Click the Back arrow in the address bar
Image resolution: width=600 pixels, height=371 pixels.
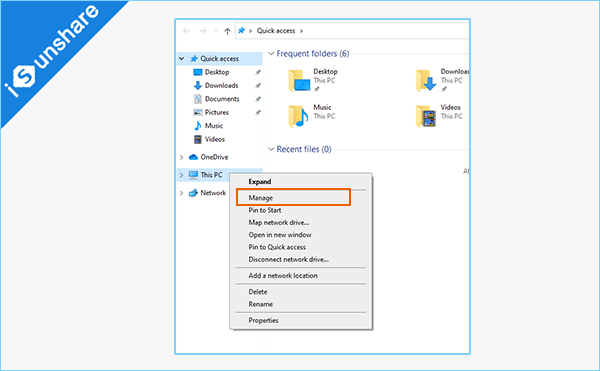186,31
